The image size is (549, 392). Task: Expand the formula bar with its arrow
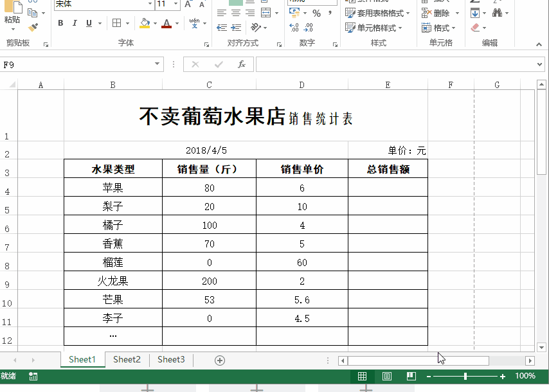pyautogui.click(x=539, y=64)
